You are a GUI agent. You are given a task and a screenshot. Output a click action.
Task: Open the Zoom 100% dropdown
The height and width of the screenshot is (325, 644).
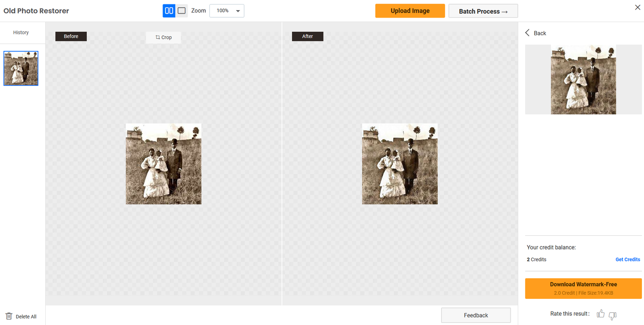[x=227, y=11]
